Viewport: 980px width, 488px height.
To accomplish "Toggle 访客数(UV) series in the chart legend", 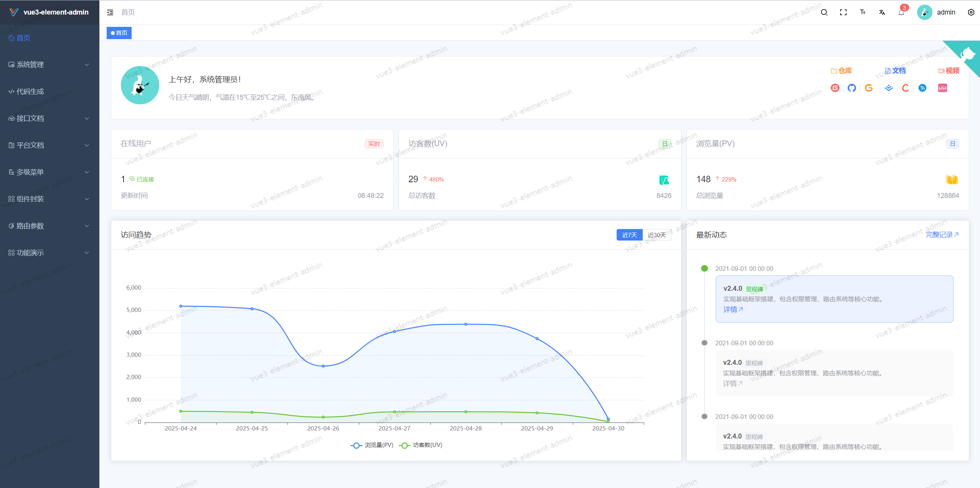I will click(x=421, y=445).
